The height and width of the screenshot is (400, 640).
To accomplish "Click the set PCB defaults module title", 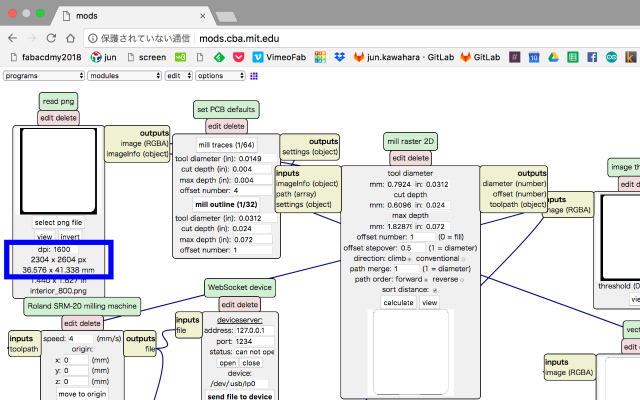I will click(x=226, y=109).
